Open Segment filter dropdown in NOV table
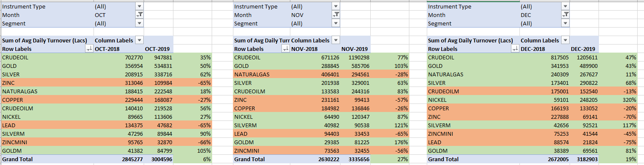The image size is (644, 165). pyautogui.click(x=336, y=23)
